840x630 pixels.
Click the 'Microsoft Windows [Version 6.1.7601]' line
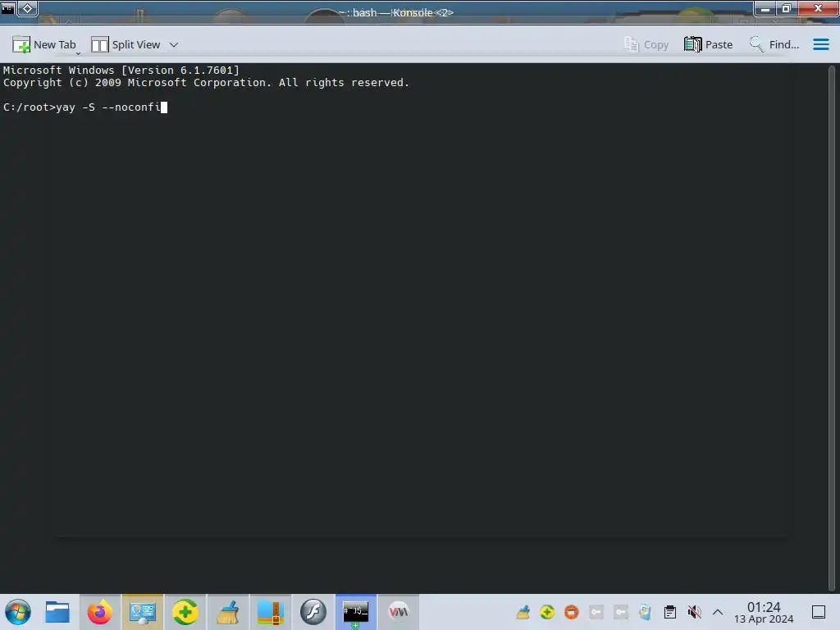tap(121, 71)
